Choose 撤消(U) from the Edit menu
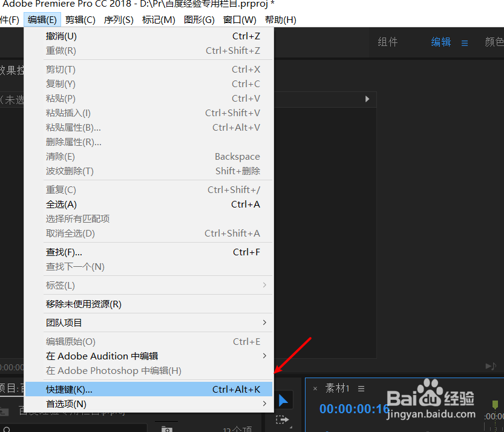 [x=148, y=36]
